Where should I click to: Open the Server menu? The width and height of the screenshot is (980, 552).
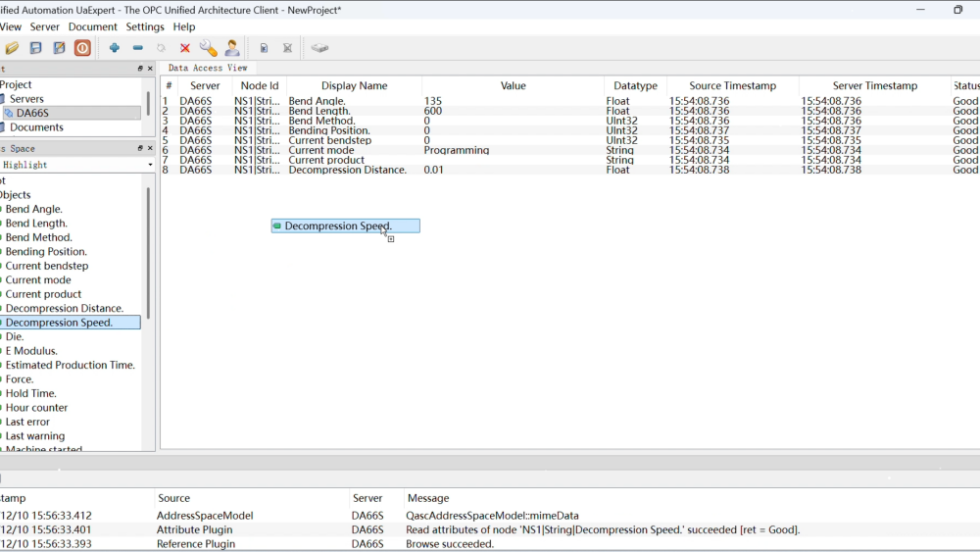(44, 26)
